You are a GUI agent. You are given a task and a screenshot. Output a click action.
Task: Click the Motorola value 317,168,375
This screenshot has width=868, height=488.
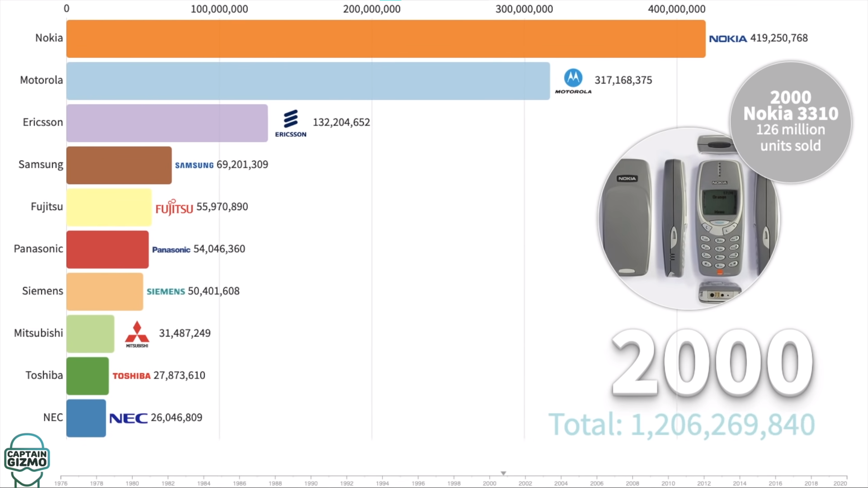[x=623, y=80]
